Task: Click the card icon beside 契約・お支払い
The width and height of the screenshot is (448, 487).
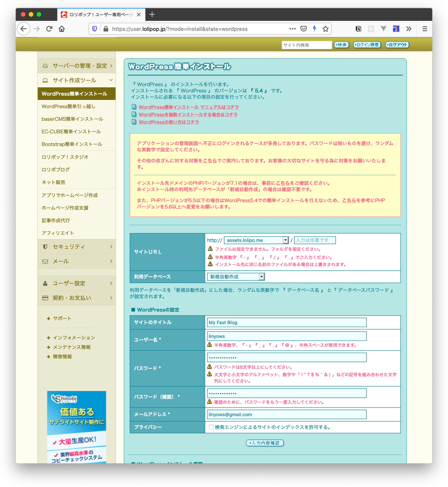Action: tap(45, 297)
